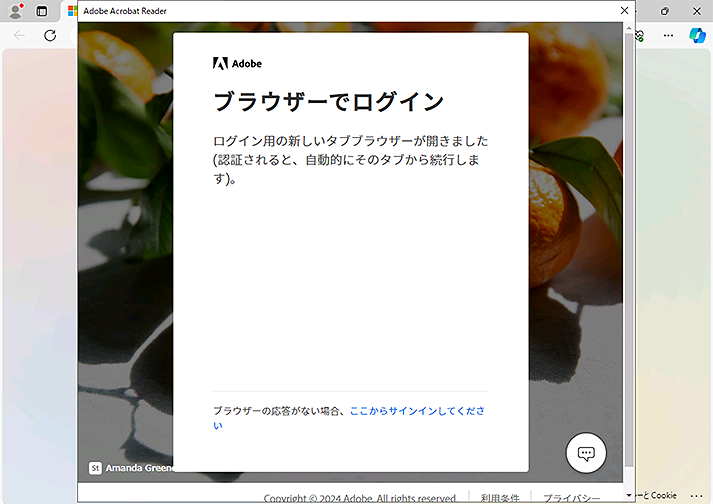The height and width of the screenshot is (504, 713).
Task: Click the scrollbar up arrow in dialog
Action: pyautogui.click(x=629, y=28)
